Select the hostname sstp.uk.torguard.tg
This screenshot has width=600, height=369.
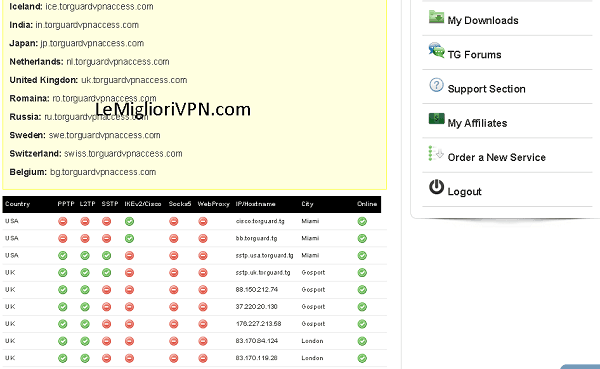(x=263, y=273)
